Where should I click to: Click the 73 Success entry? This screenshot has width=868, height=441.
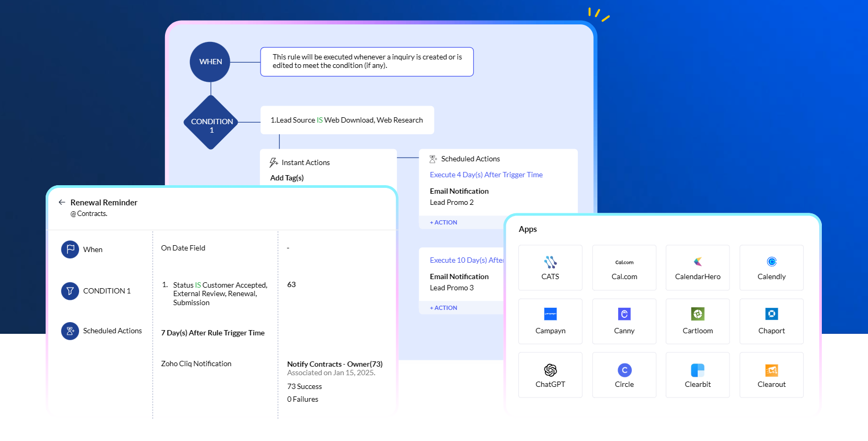[x=305, y=386]
